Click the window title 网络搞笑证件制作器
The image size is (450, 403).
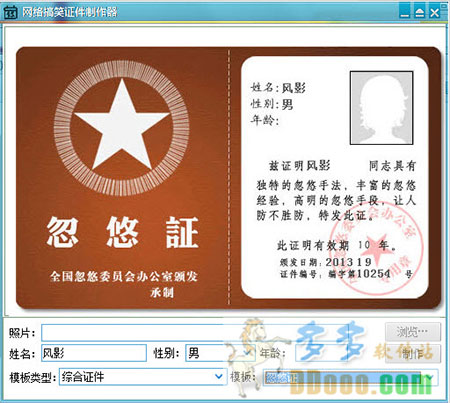pyautogui.click(x=70, y=12)
